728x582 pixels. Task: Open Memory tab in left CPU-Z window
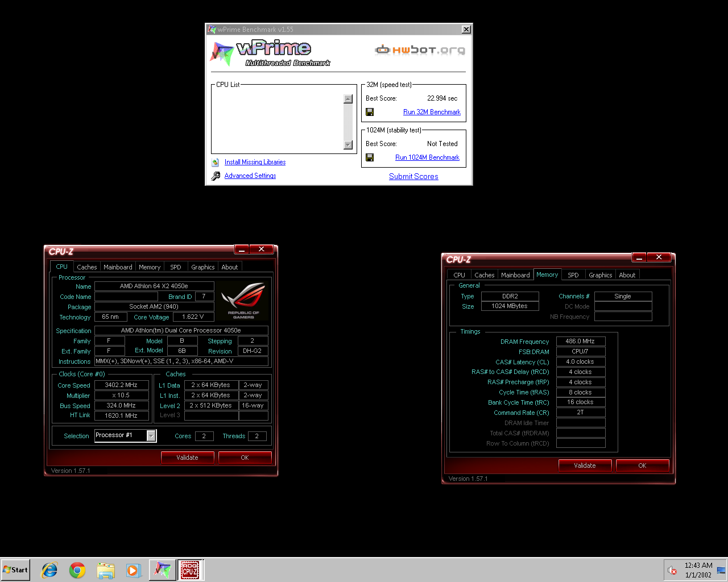(150, 267)
